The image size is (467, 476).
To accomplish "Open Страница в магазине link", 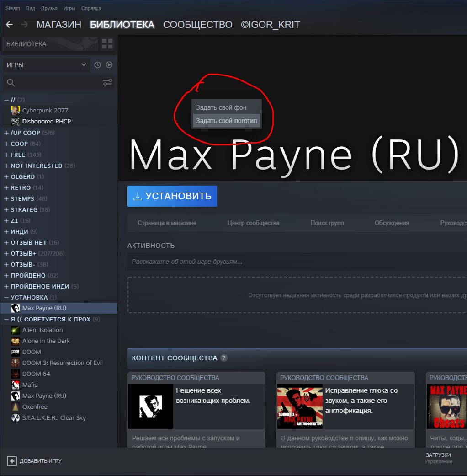I will [167, 223].
